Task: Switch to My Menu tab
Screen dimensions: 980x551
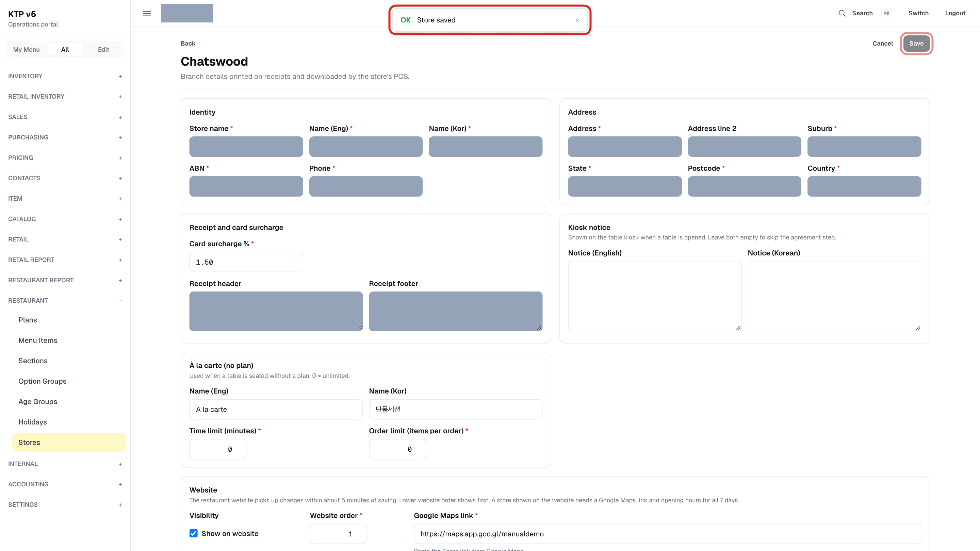Action: tap(26, 49)
